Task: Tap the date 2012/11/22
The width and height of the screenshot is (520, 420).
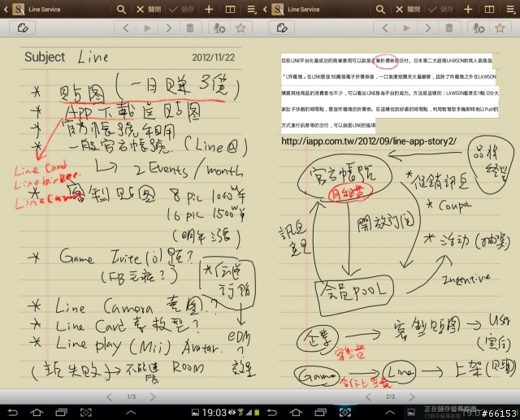Action: 213,58
